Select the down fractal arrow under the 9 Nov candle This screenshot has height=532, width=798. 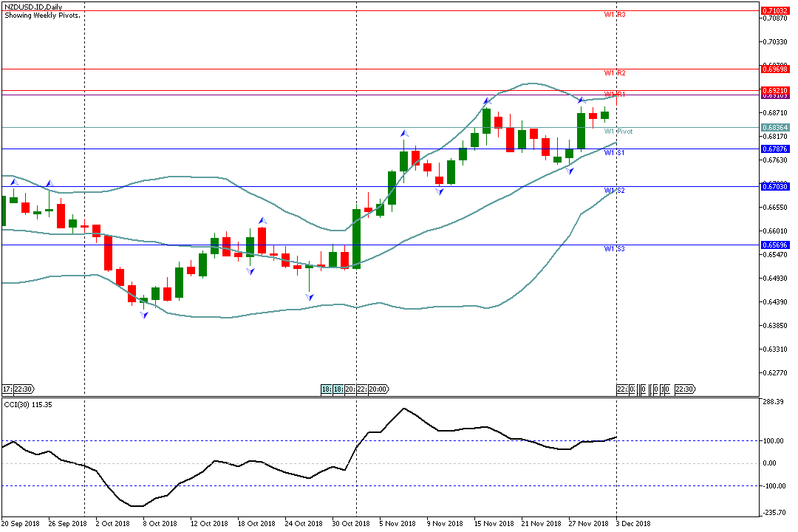440,191
